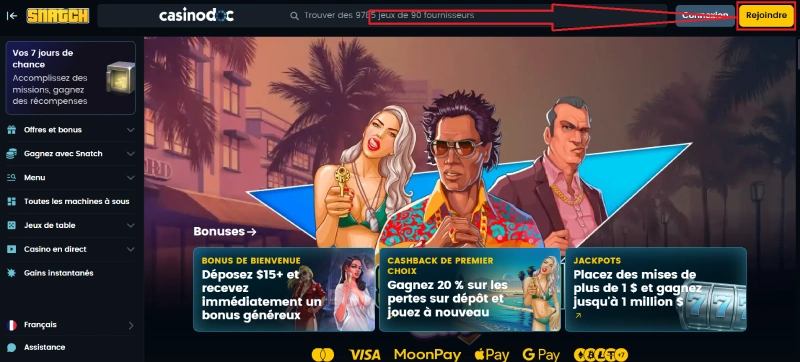Viewport: 800px width, 362px height.
Task: Click the Snatch logo
Action: pyautogui.click(x=58, y=16)
